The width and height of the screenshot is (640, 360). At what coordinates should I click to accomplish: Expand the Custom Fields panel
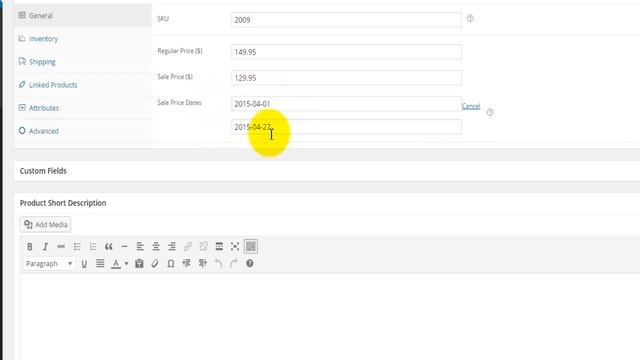click(327, 171)
